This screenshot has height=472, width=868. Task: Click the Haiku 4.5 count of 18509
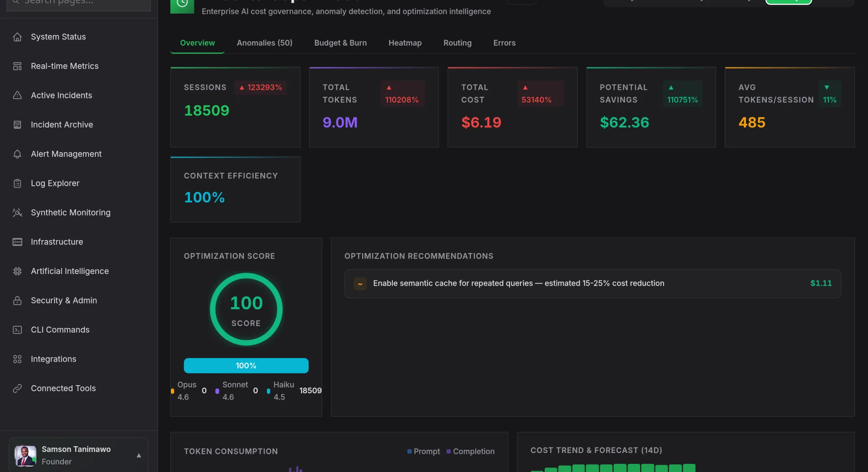click(x=310, y=391)
